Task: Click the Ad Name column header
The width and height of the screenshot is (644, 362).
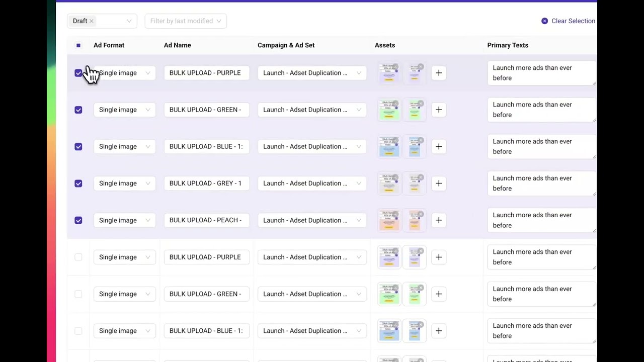Action: [x=177, y=45]
